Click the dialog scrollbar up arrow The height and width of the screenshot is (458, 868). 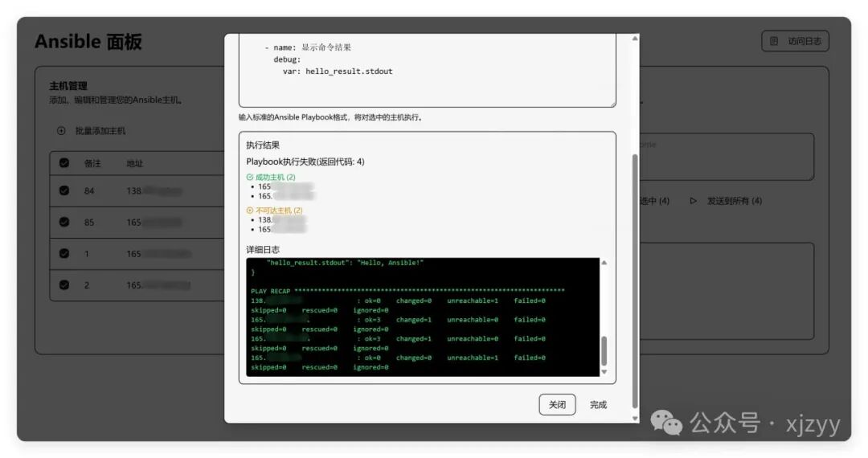click(635, 39)
